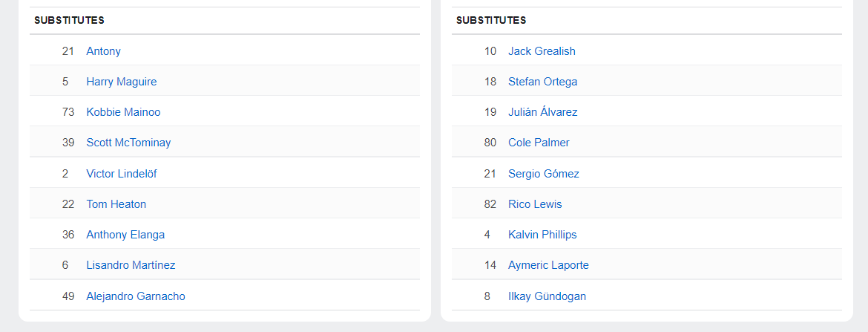868x332 pixels.
Task: Open Sergio Gómez's profile
Action: coord(543,174)
